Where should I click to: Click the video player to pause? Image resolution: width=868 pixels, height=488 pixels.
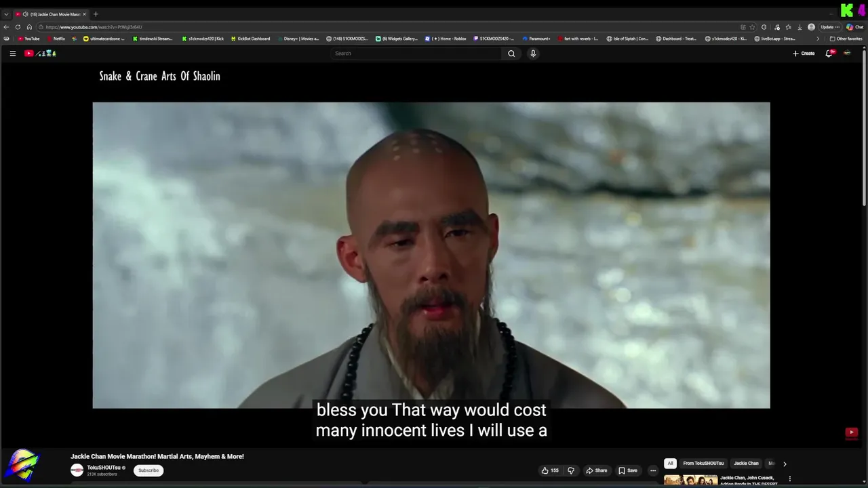point(431,255)
